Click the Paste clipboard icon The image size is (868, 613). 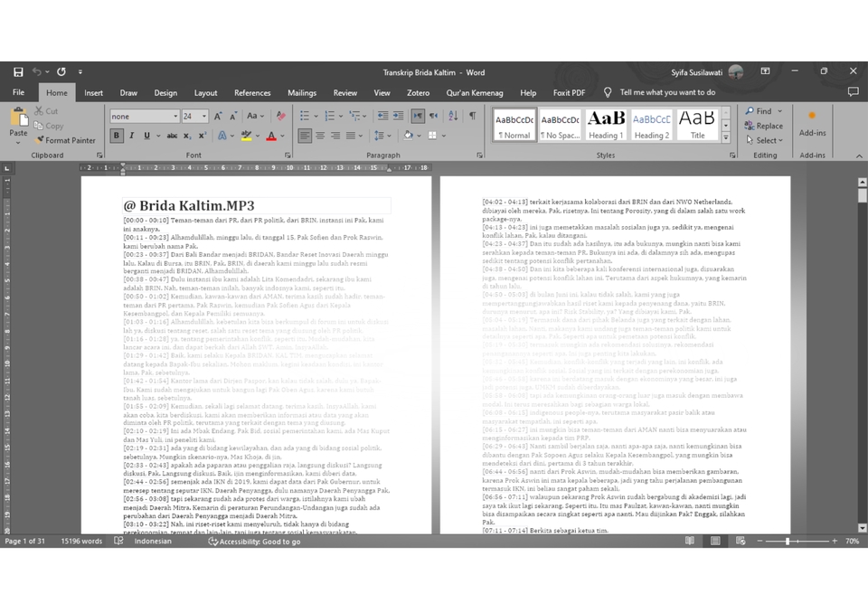18,117
